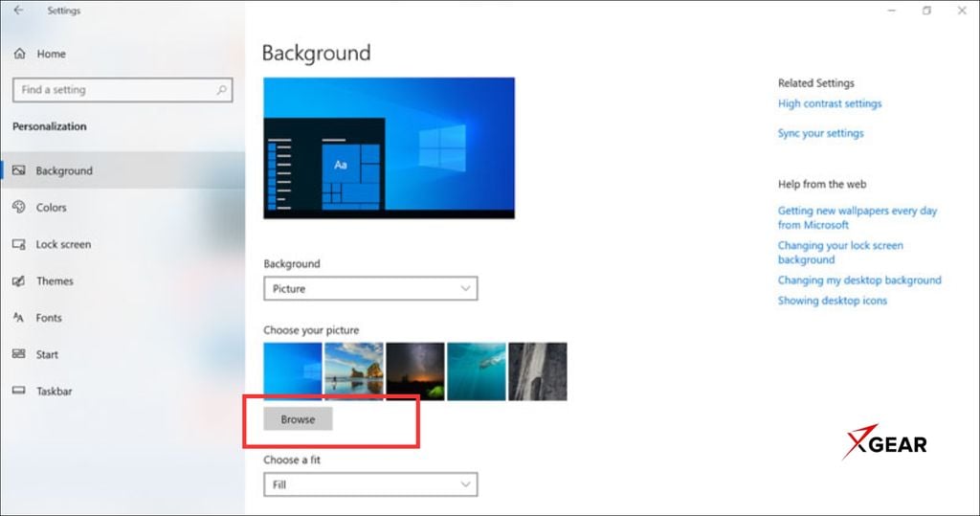Click the Home house icon
The image size is (980, 516).
19,54
